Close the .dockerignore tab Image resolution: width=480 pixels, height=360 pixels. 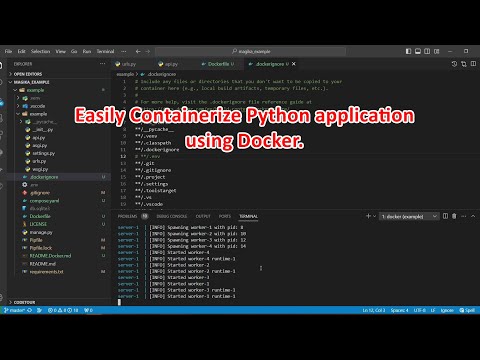coord(294,64)
